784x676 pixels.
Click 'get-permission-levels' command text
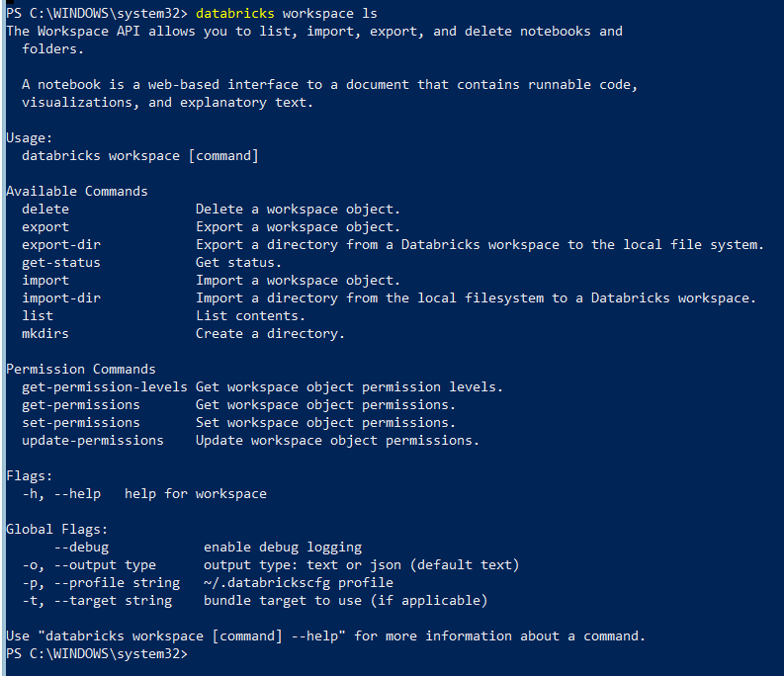point(105,387)
